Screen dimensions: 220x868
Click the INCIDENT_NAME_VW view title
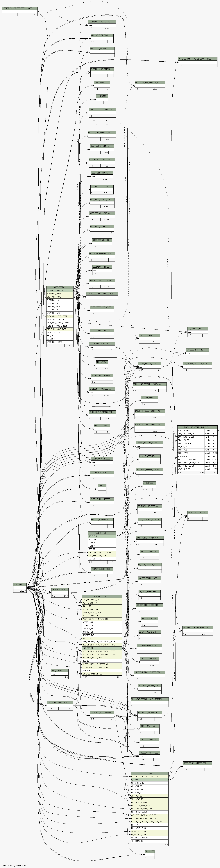click(150, 336)
